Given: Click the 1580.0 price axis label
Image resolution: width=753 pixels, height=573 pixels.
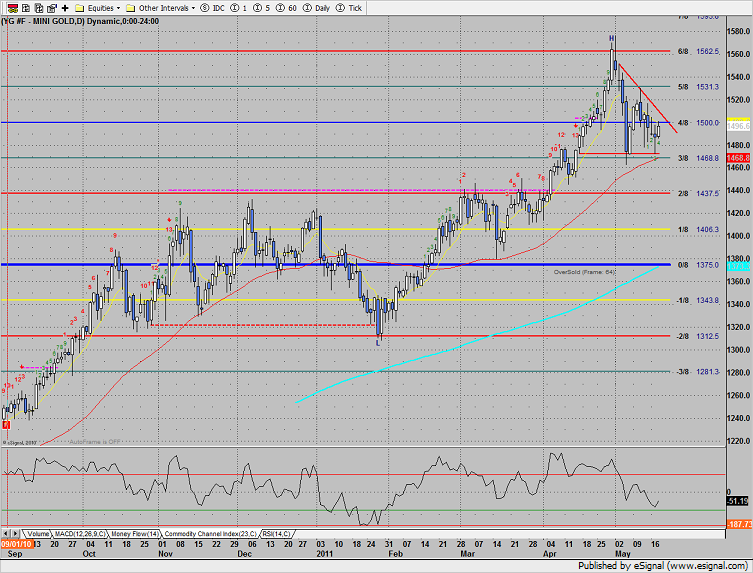Looking at the screenshot, I should pos(739,32).
